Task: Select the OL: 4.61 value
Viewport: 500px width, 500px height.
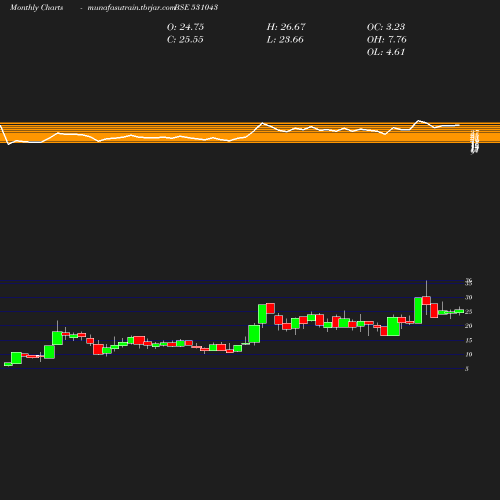Action: pos(386,52)
